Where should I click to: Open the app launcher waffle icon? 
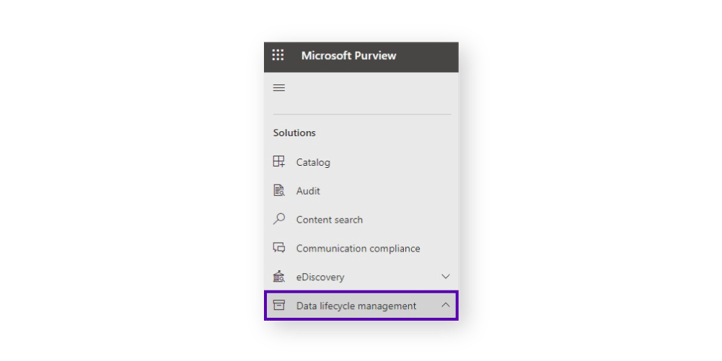[278, 55]
